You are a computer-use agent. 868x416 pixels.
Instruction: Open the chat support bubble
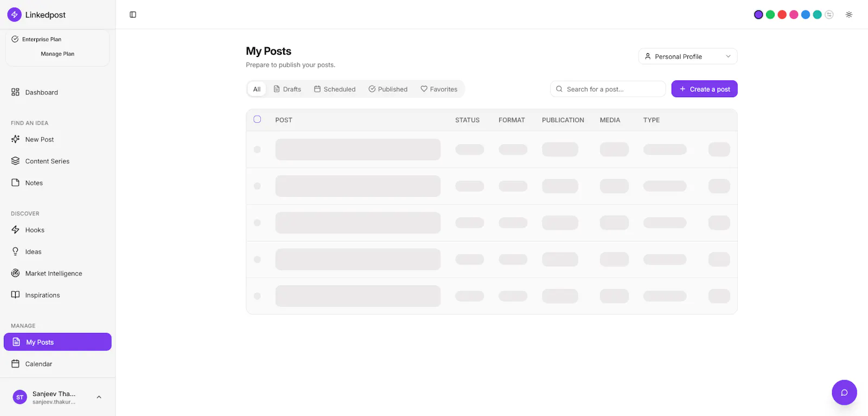tap(844, 393)
